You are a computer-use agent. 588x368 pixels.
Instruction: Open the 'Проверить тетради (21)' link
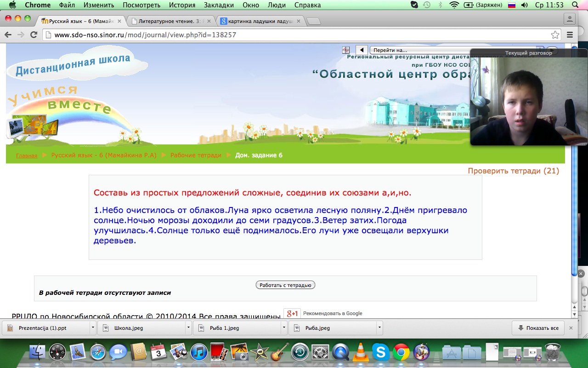(513, 171)
